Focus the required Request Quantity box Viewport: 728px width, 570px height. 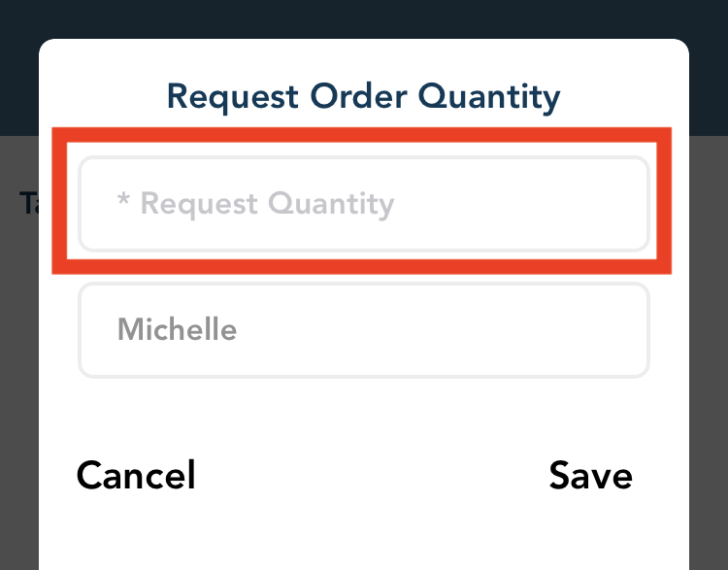pyautogui.click(x=363, y=205)
